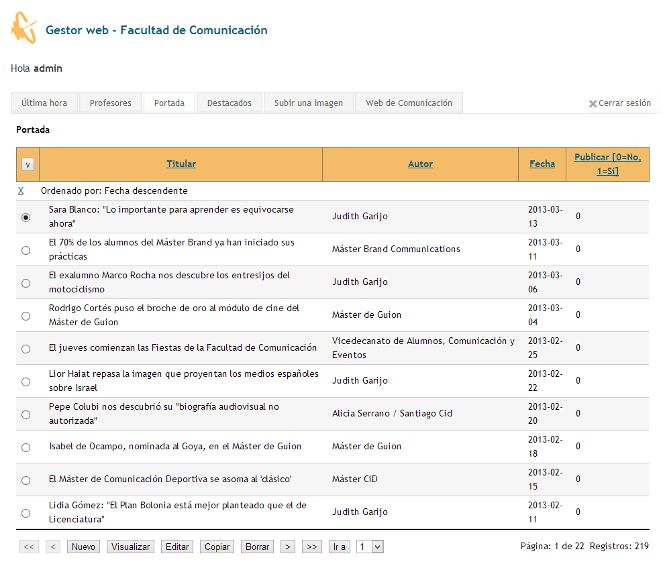Click the Ir a button
Viewport: 663px width, 568px height.
click(340, 547)
